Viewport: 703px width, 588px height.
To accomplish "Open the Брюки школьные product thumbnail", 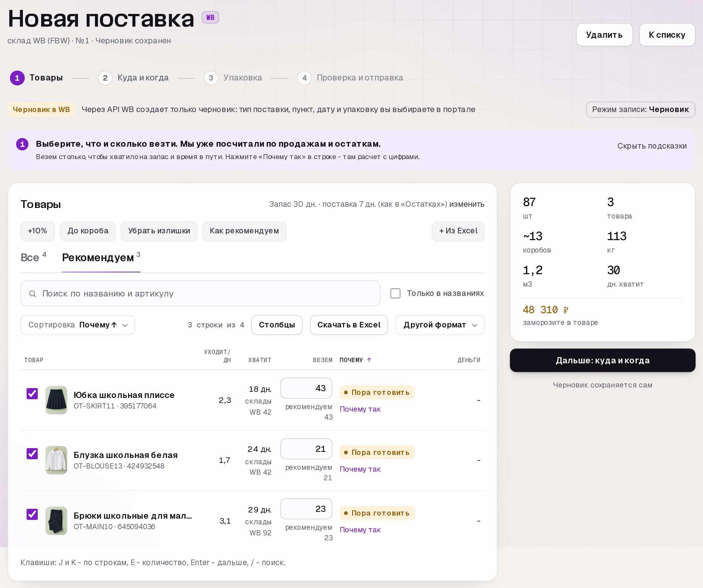I will (x=56, y=521).
